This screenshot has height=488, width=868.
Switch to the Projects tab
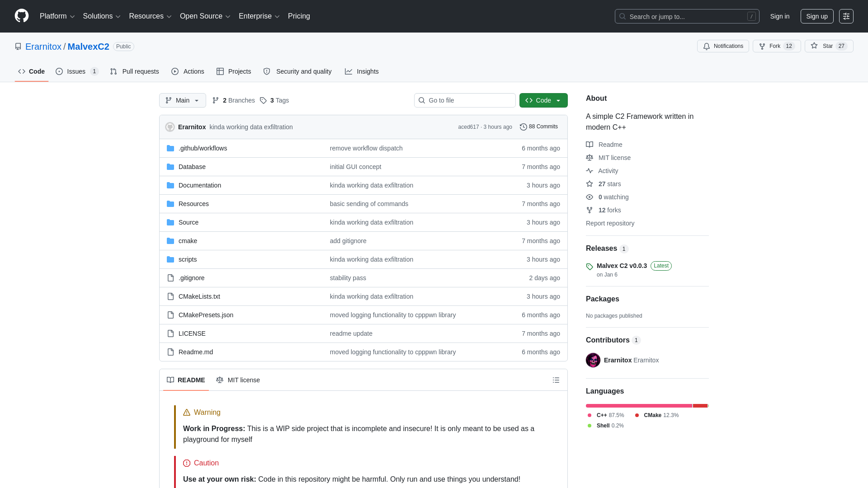coord(234,71)
